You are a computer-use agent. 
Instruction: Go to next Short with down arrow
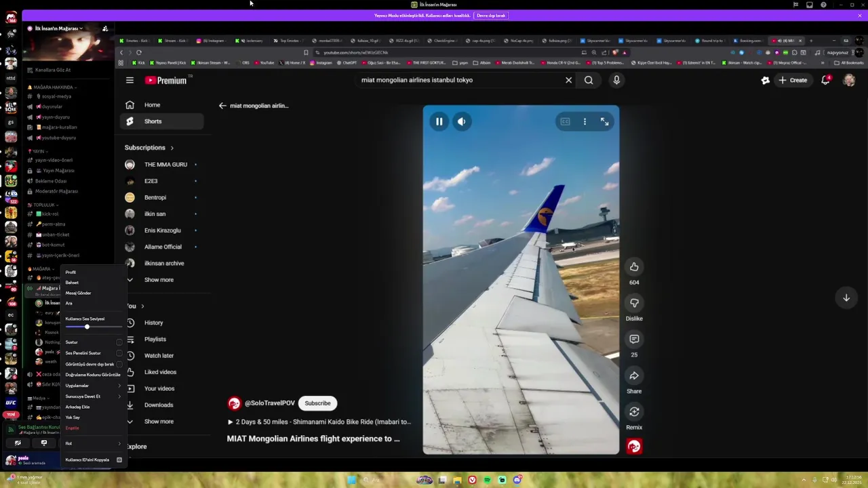click(x=846, y=298)
